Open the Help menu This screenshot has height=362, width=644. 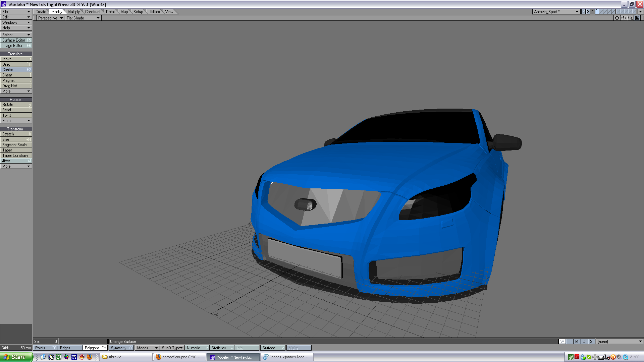click(x=16, y=28)
